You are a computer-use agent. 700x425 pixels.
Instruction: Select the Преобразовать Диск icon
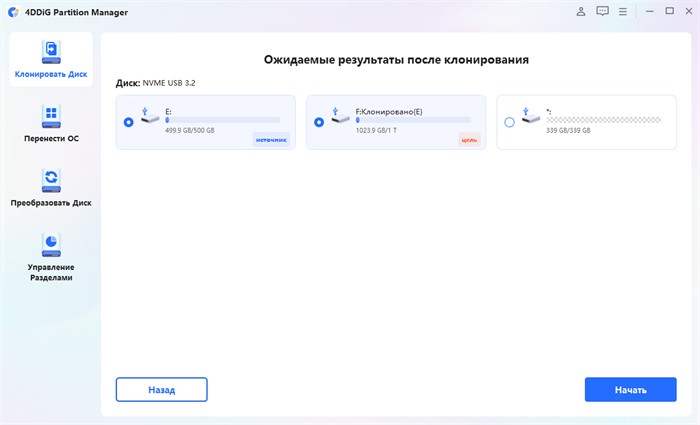50,180
